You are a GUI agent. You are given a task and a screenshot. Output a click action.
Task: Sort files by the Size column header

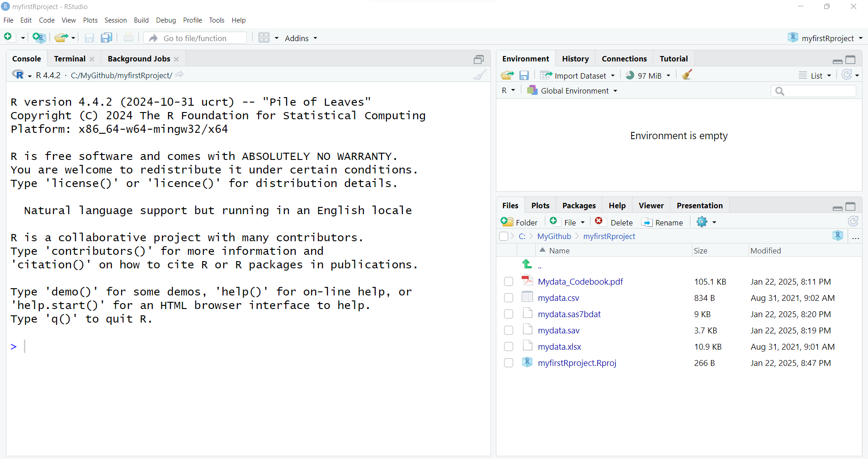tap(700, 251)
